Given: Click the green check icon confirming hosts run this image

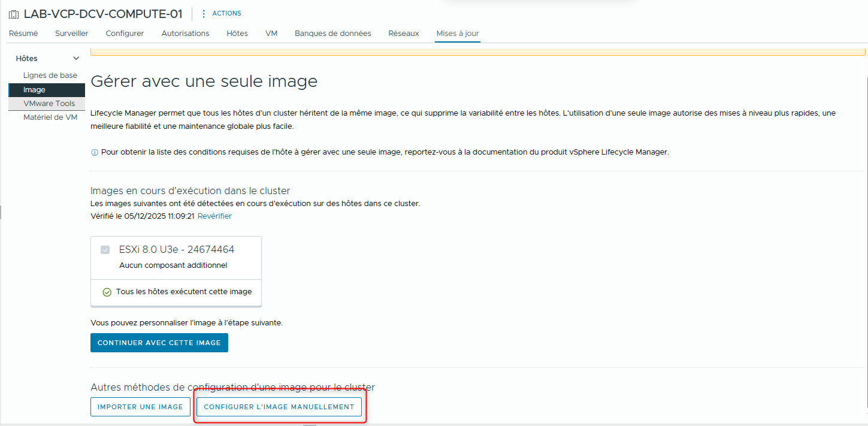Looking at the screenshot, I should click(x=107, y=292).
